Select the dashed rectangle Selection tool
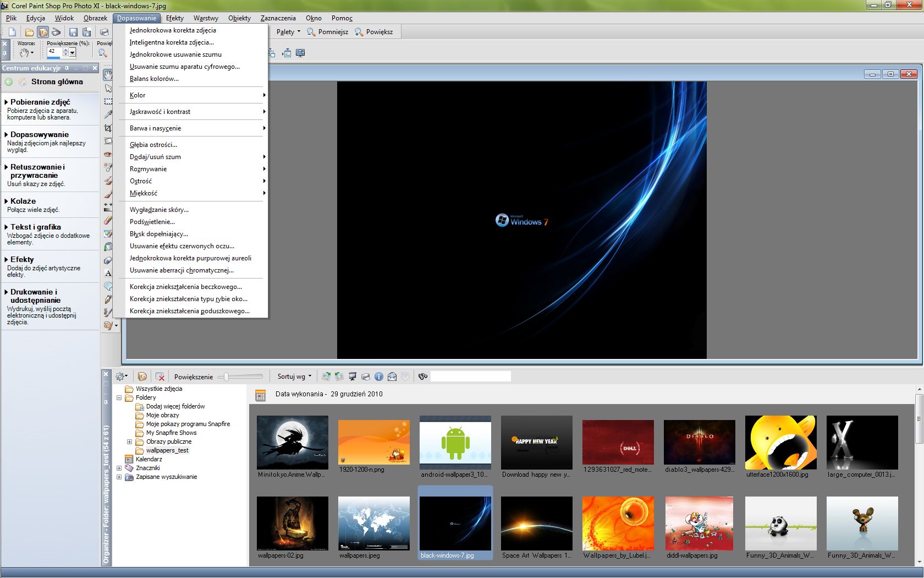Viewport: 924px width, 578px height. pos(108,101)
